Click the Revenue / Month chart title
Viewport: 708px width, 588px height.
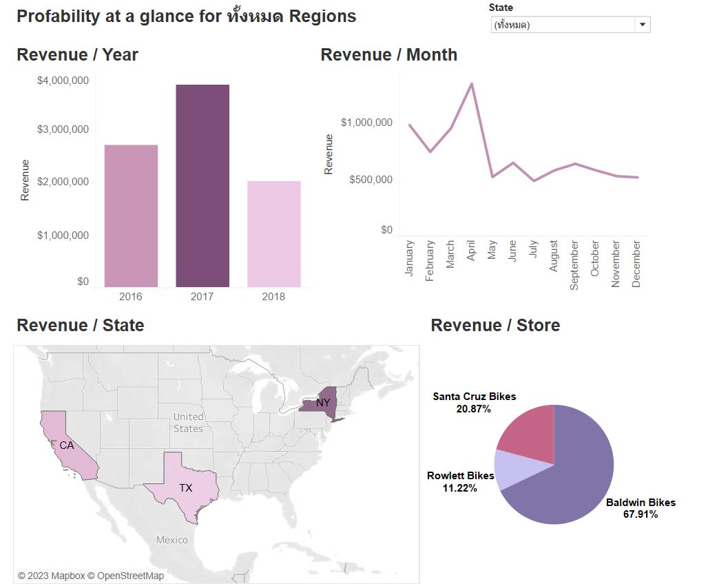388,55
